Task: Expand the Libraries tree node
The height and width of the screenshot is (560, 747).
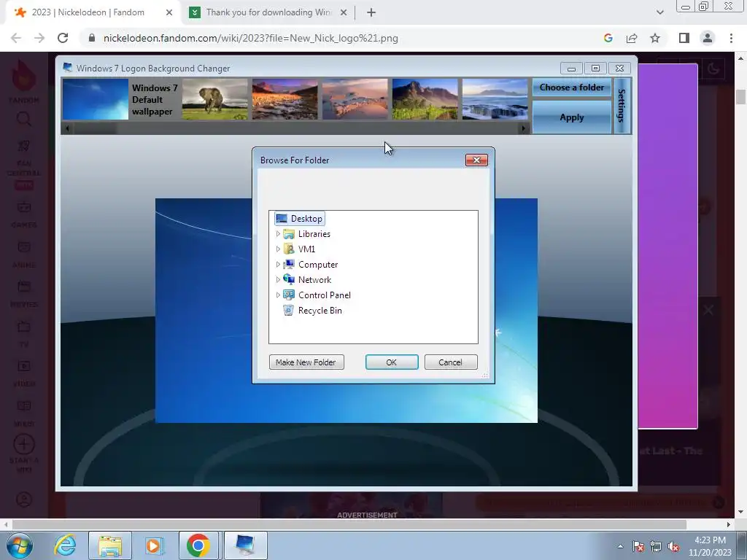Action: tap(278, 234)
